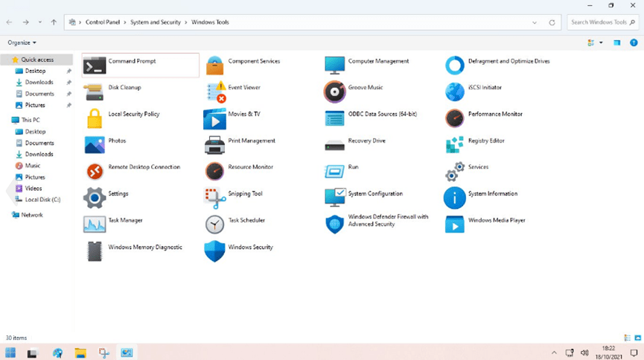Image resolution: width=644 pixels, height=360 pixels.
Task: Click the Windows Memory Diagnostic icon
Action: coord(95,250)
